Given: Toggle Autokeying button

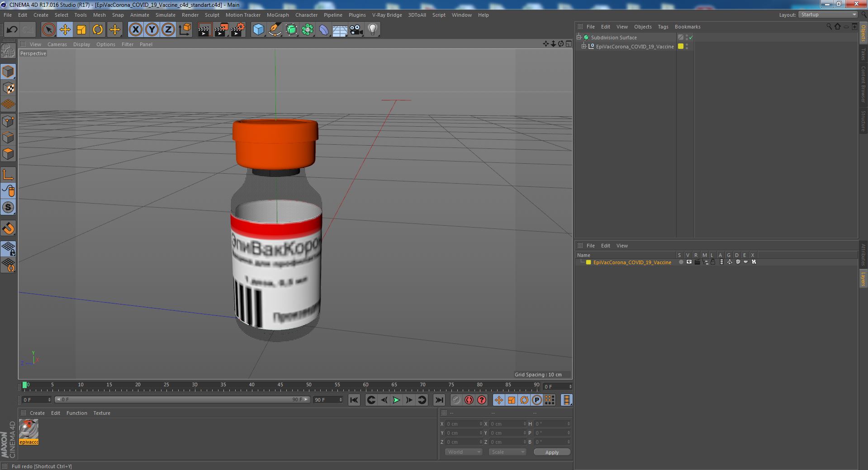Looking at the screenshot, I should click(469, 400).
